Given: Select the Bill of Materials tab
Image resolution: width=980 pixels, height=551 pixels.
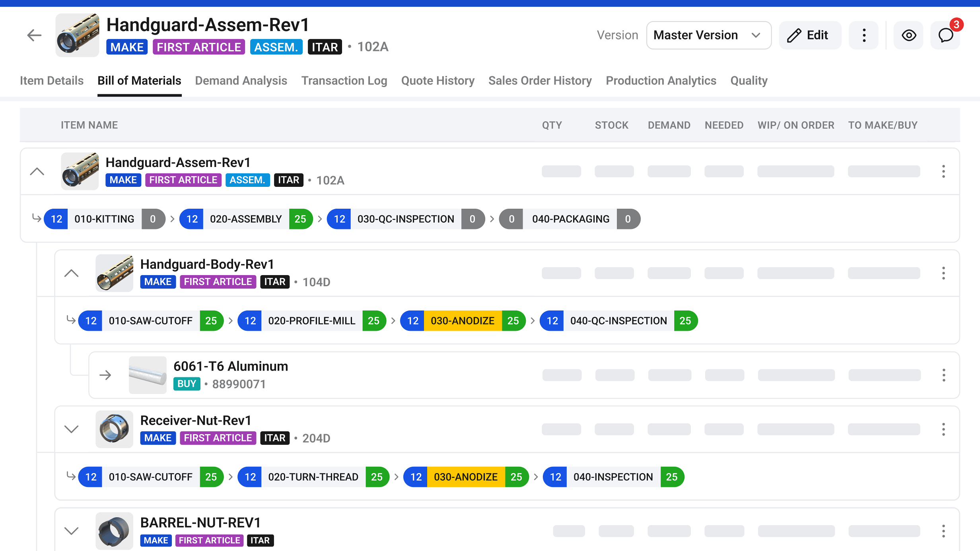Looking at the screenshot, I should point(139,81).
